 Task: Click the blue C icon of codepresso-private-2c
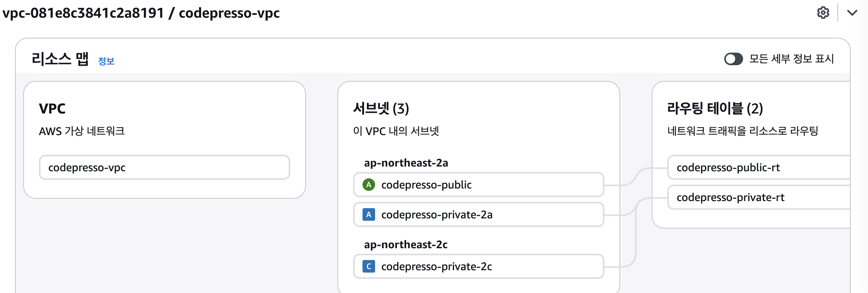pyautogui.click(x=368, y=266)
